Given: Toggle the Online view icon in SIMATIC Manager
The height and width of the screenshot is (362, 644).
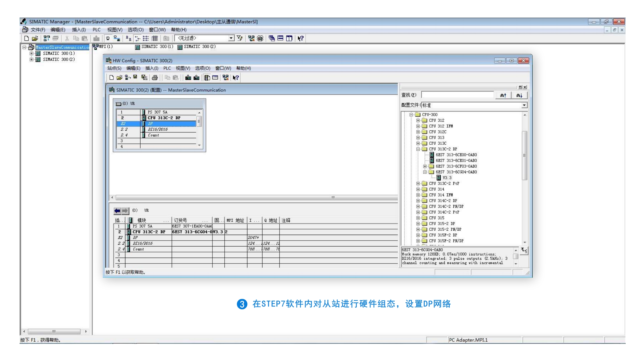Looking at the screenshot, I should (x=117, y=38).
